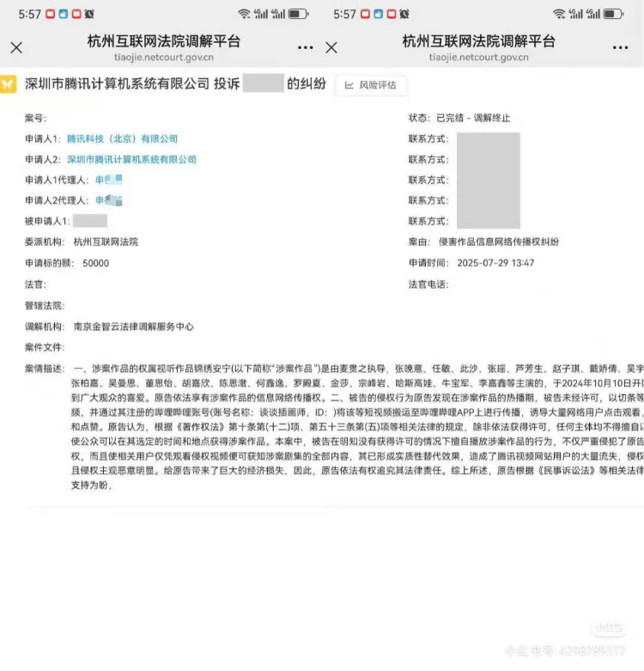Open the three-dot menu on the left page header
This screenshot has height=671, width=644.
pos(306,48)
